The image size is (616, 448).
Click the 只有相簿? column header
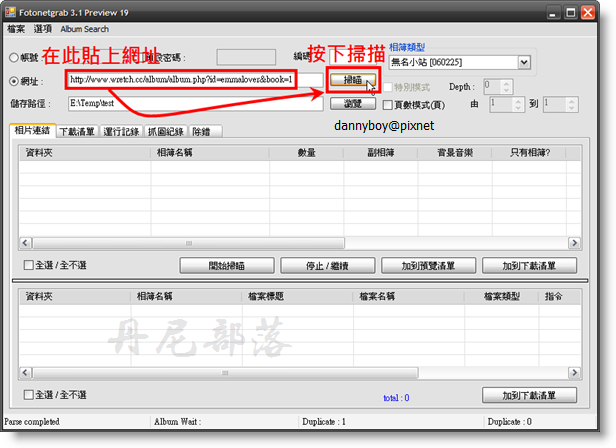coord(529,152)
